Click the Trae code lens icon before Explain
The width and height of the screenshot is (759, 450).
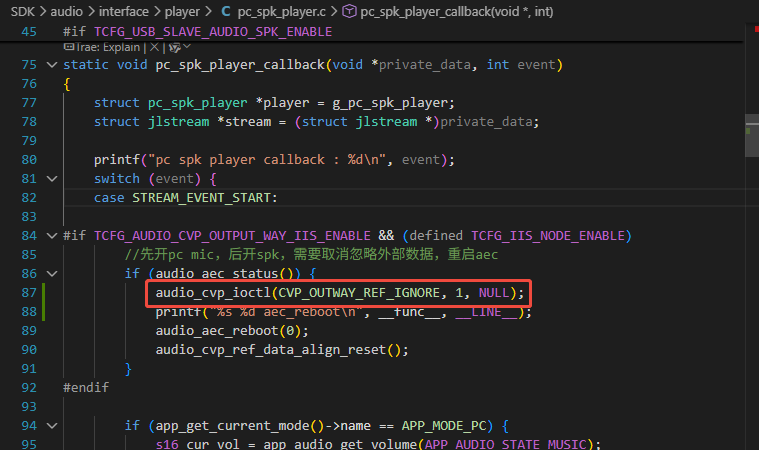[x=69, y=47]
